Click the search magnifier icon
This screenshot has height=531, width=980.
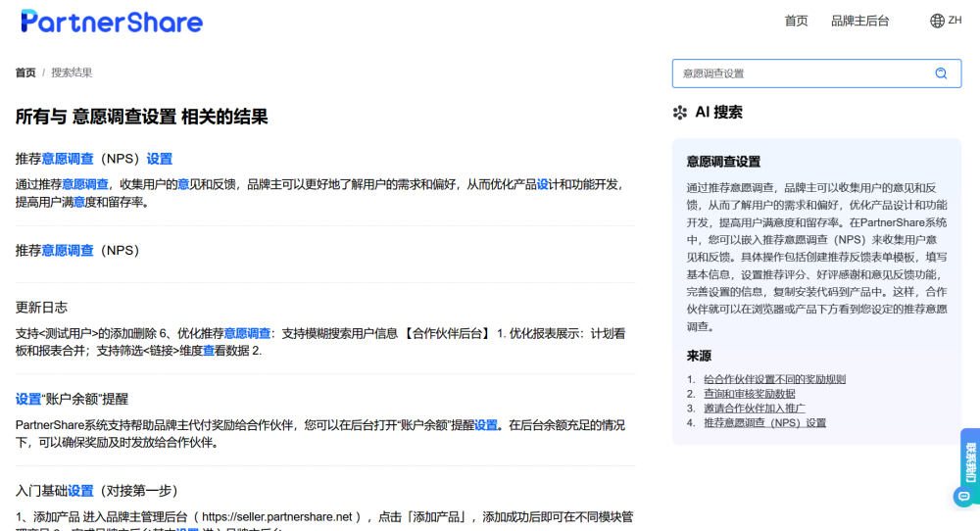click(941, 73)
